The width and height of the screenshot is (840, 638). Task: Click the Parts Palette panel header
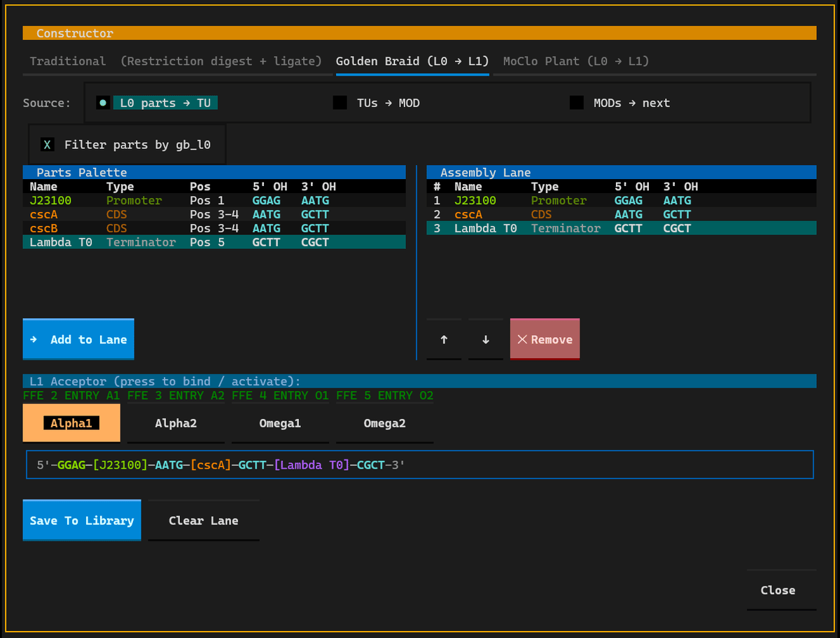tap(214, 173)
